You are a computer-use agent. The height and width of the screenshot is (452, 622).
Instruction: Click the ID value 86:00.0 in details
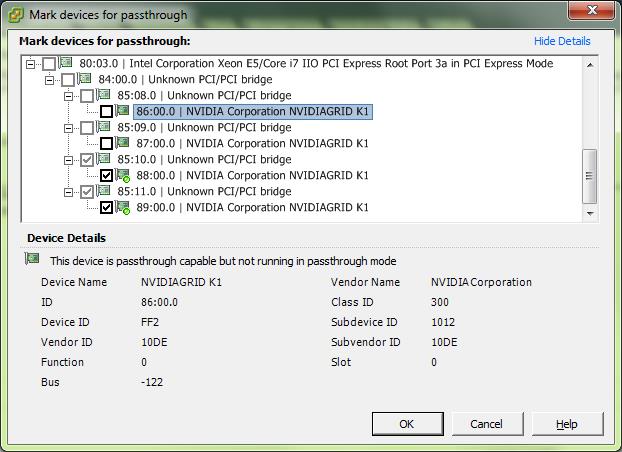click(159, 302)
